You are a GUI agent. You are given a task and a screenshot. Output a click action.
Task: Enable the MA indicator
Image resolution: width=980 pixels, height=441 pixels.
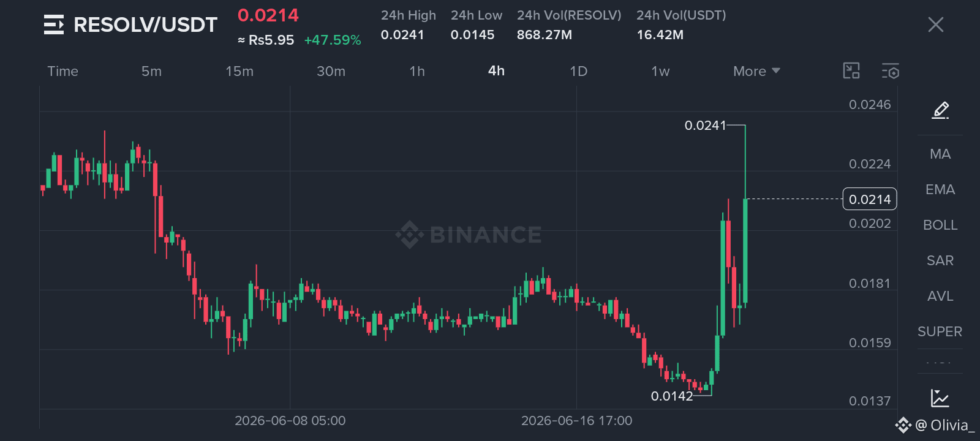(940, 154)
